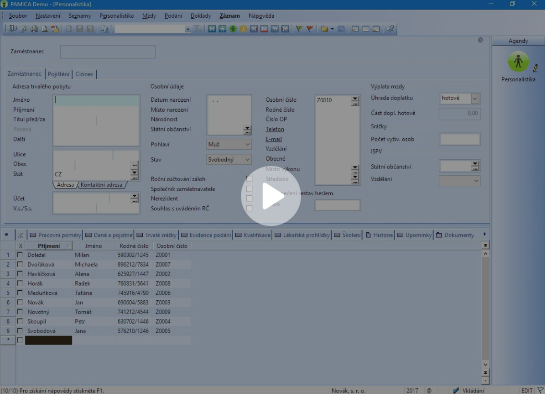Screen dimensions: 545x394
Task: Click the Kontaktní adresa button
Action: click(101, 185)
